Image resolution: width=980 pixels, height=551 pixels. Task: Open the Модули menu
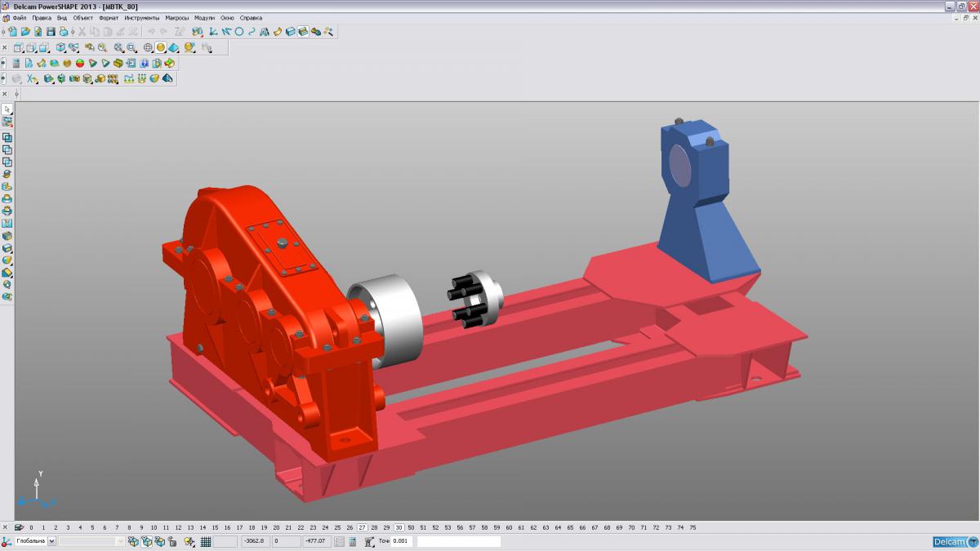click(205, 17)
